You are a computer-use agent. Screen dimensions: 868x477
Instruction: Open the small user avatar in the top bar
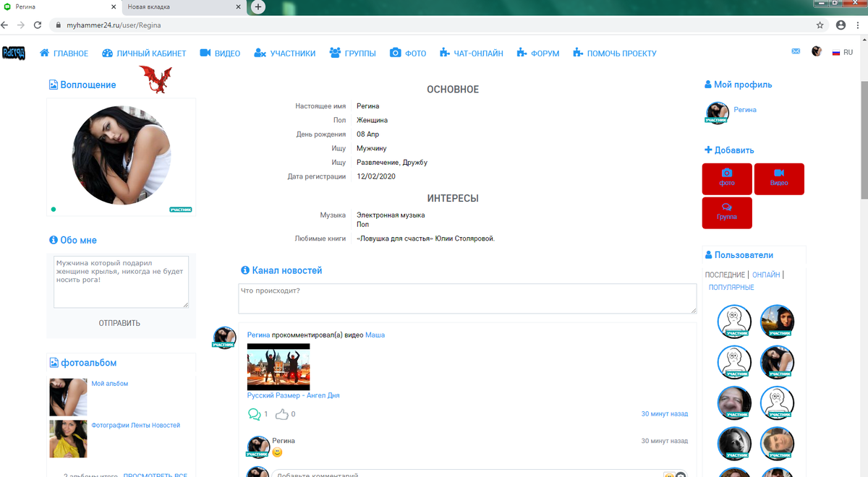(817, 51)
